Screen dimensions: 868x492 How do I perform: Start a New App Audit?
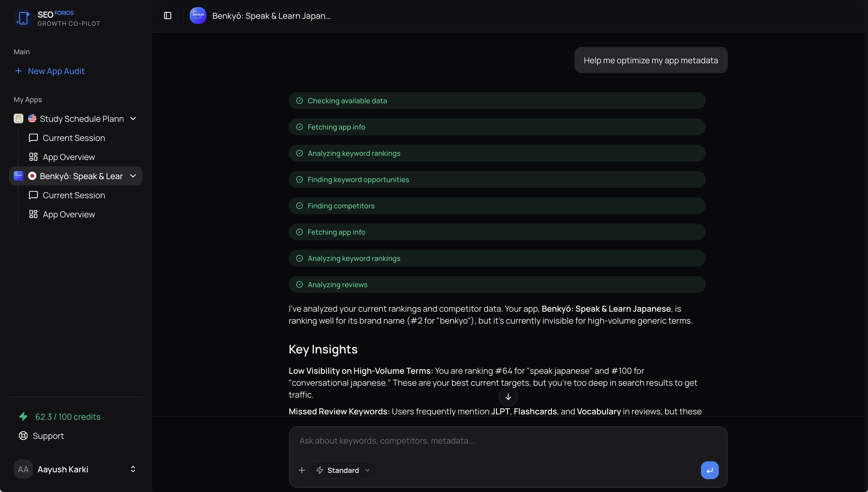click(56, 71)
